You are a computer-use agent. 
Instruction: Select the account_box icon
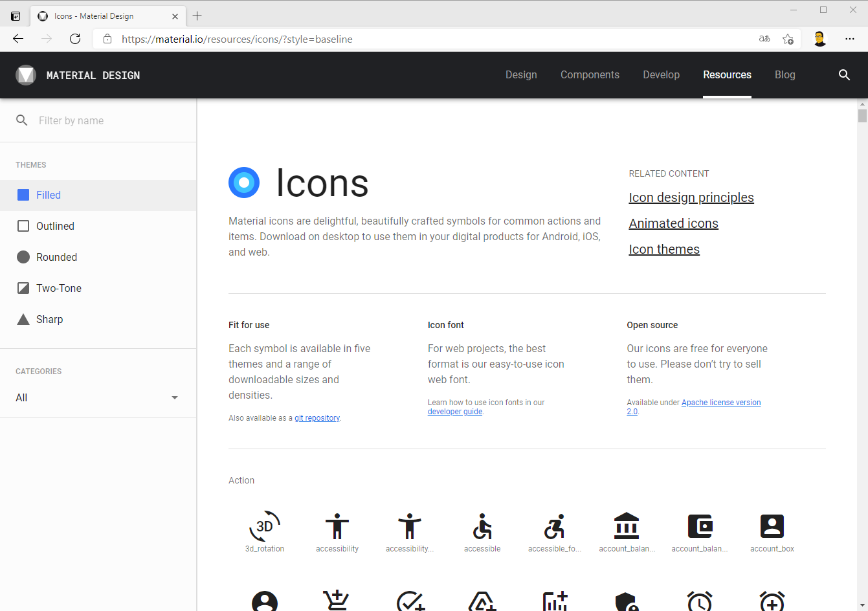coord(772,527)
